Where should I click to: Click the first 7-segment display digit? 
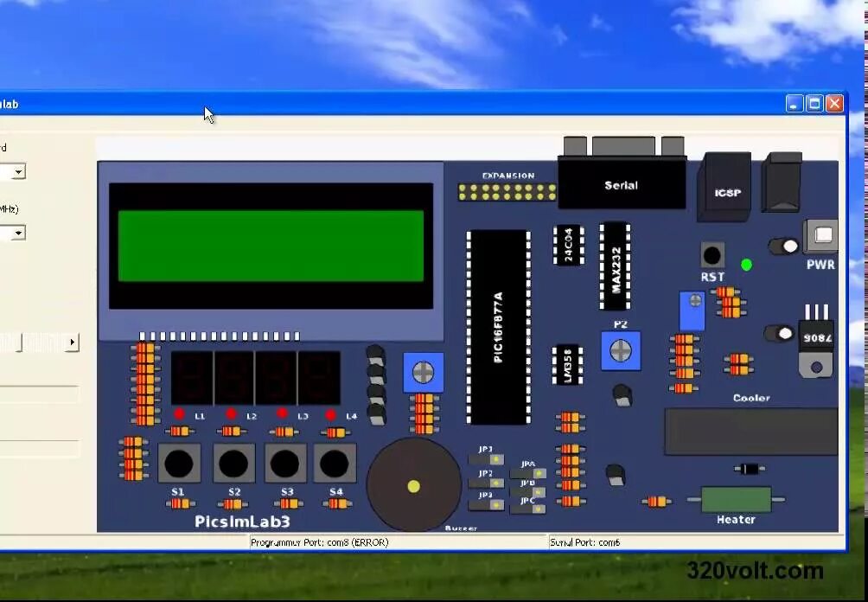click(x=192, y=378)
